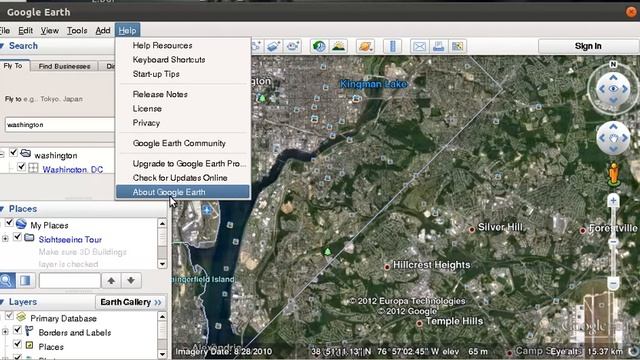Screen dimensions: 640x360
Task: Click the Fly to search input field
Action: (x=60, y=125)
